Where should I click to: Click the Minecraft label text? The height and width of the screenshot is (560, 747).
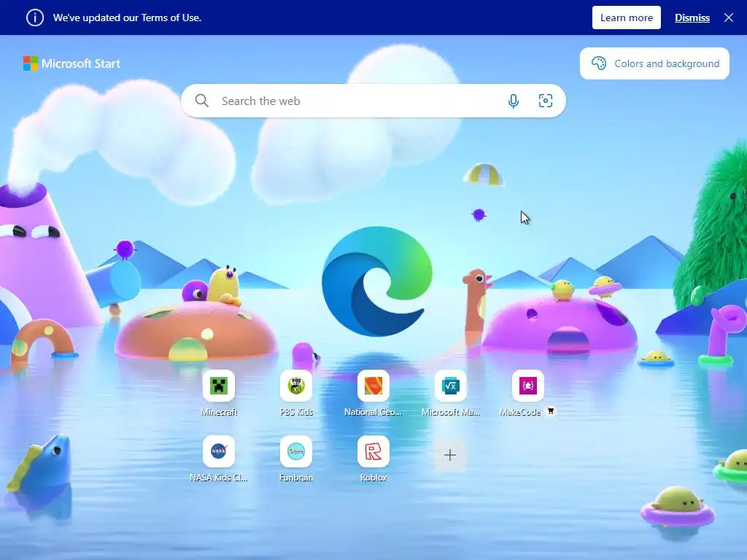click(x=219, y=412)
